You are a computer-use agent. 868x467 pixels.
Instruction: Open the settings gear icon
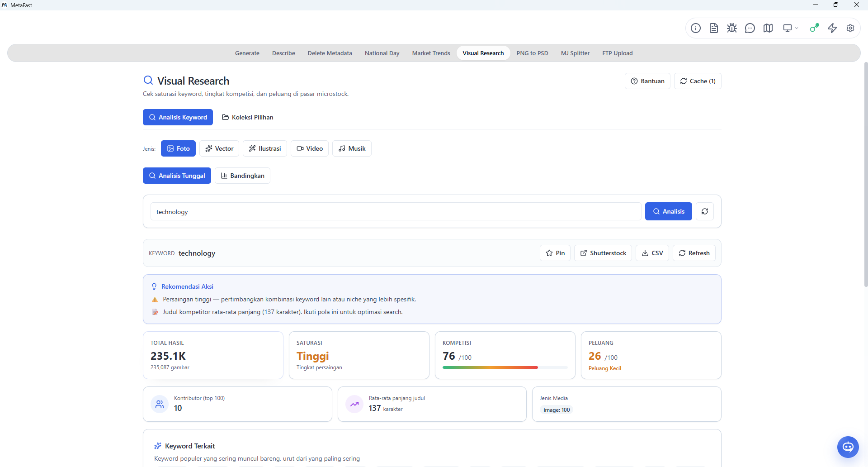pyautogui.click(x=850, y=28)
